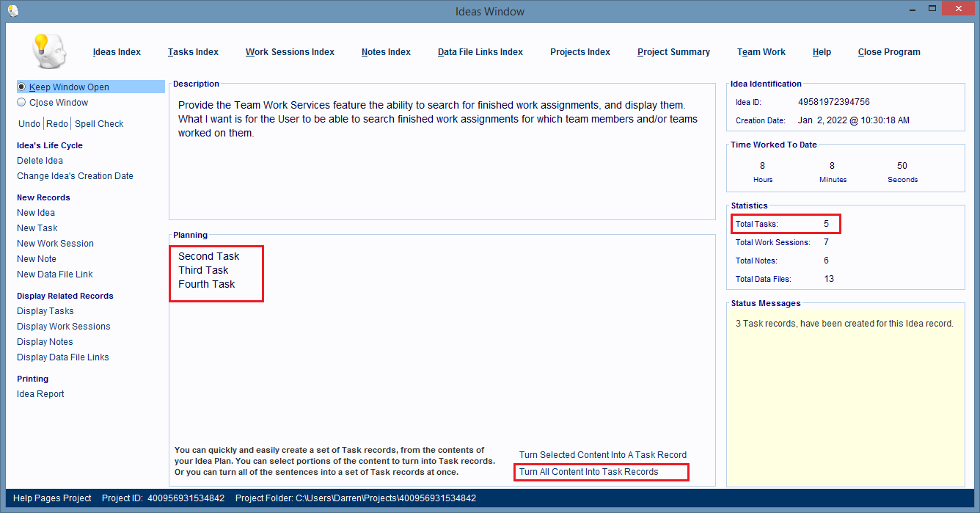Click the Seconds worked value 50
The width and height of the screenshot is (980, 513).
pos(902,166)
